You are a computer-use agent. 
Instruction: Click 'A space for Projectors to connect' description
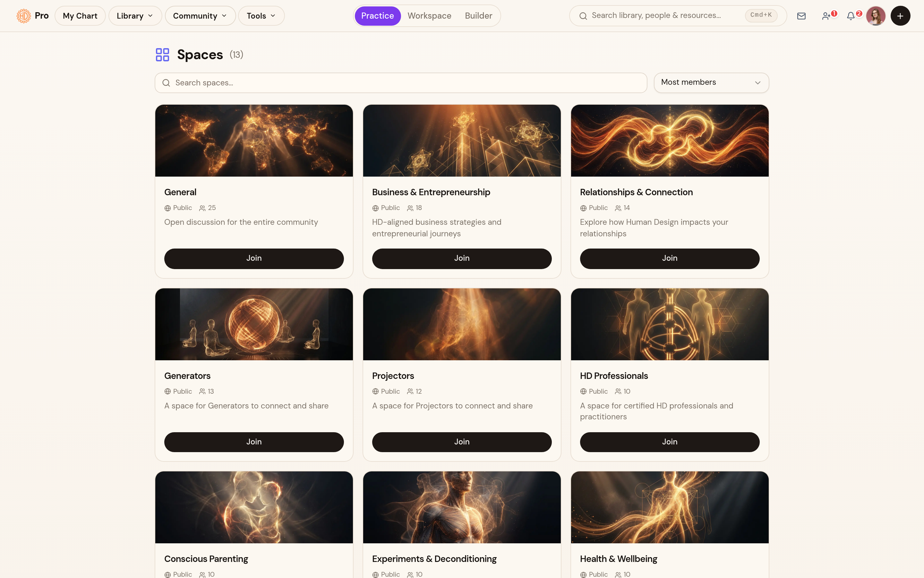pos(452,406)
